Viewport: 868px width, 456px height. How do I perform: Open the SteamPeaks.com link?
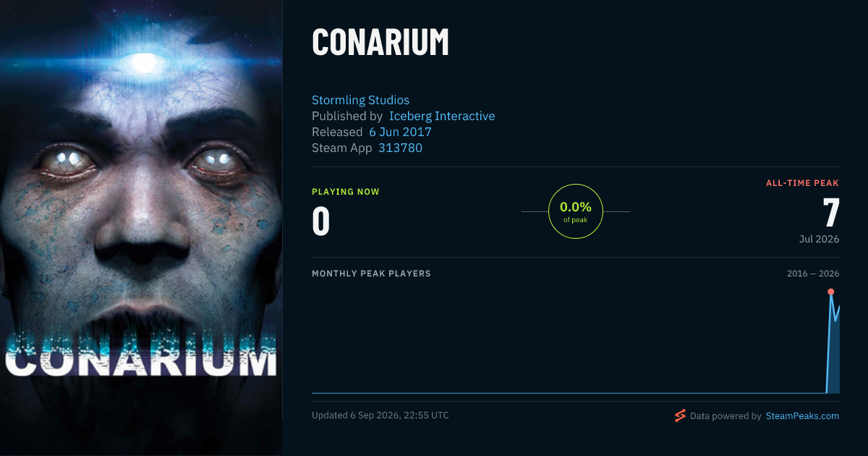802,416
